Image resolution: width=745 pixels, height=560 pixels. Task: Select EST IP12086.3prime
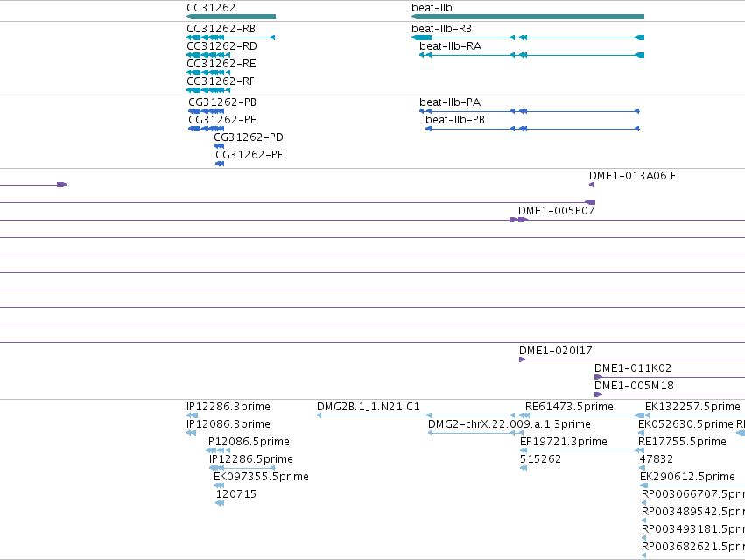[228, 424]
